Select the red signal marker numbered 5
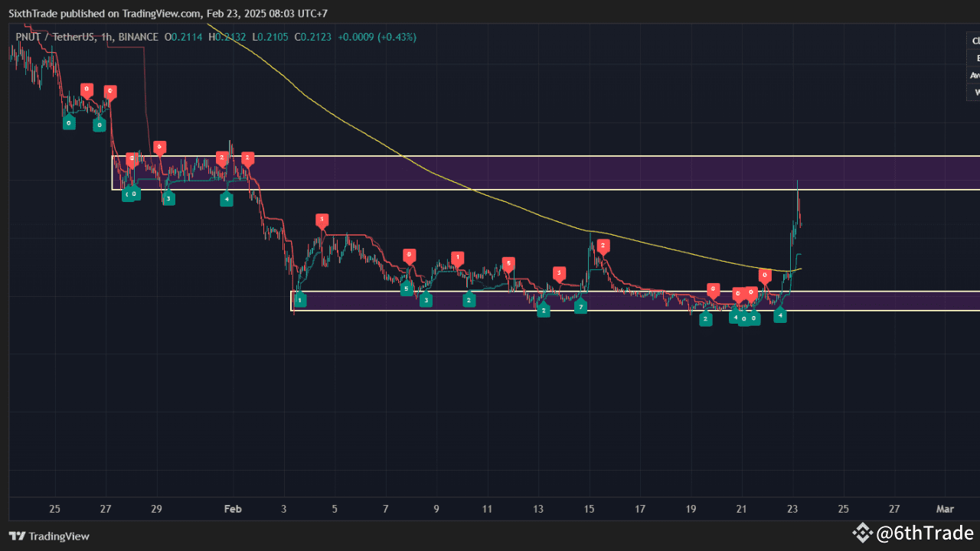The height and width of the screenshot is (551, 980). tap(509, 262)
